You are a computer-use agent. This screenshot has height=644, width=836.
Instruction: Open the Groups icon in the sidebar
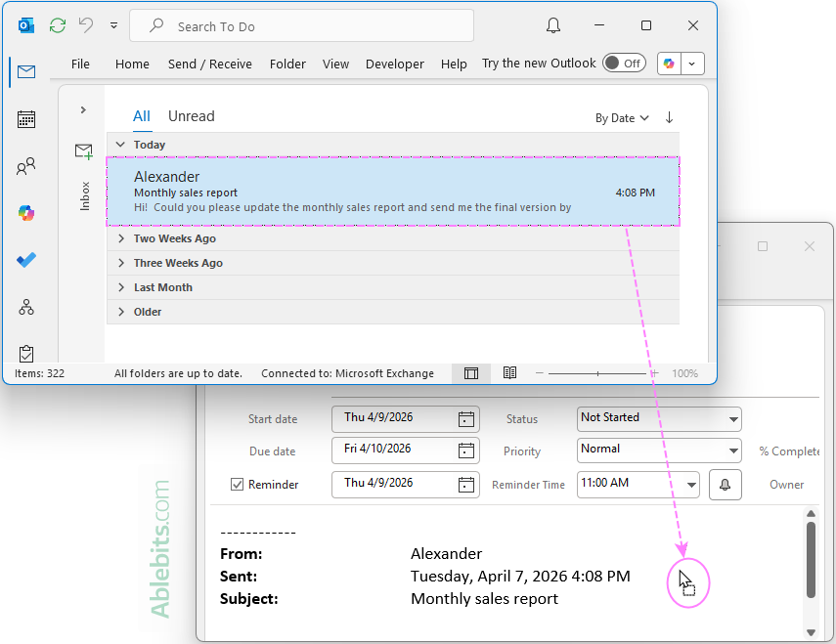(26, 307)
